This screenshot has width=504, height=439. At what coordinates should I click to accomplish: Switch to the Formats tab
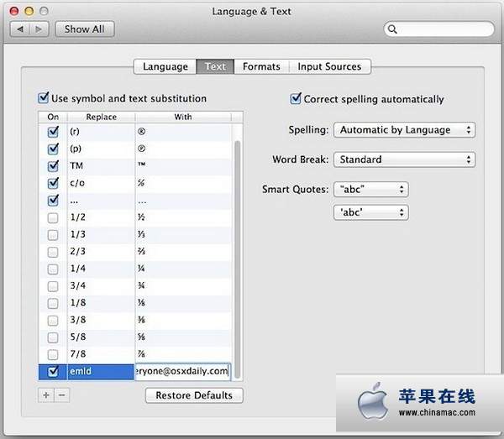(261, 66)
